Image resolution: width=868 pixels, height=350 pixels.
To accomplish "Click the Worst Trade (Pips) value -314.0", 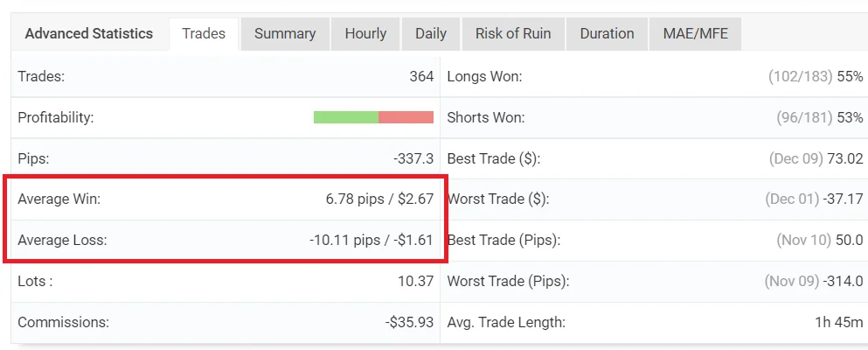I will [x=844, y=282].
